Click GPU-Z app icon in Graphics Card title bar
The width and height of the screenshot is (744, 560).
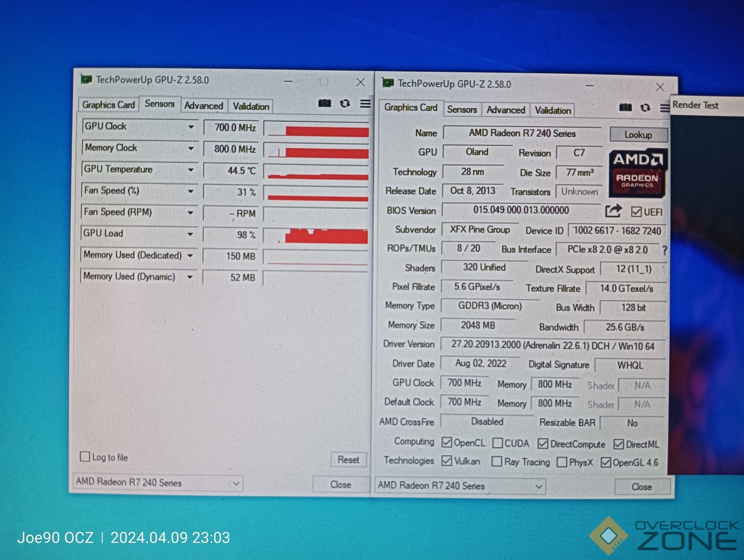pyautogui.click(x=388, y=83)
